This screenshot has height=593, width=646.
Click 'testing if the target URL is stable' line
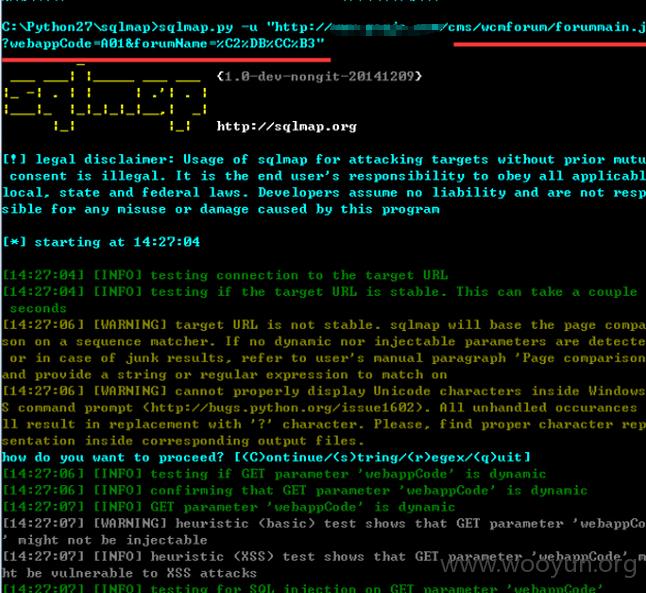(320, 292)
